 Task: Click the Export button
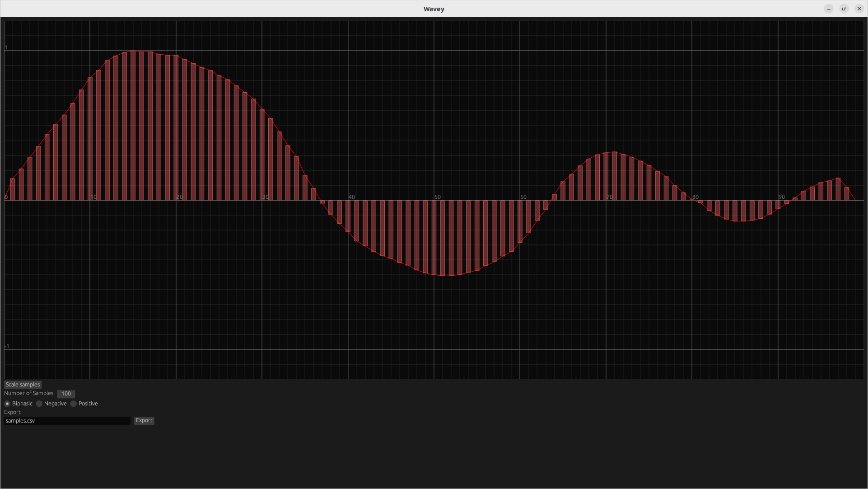tap(144, 420)
